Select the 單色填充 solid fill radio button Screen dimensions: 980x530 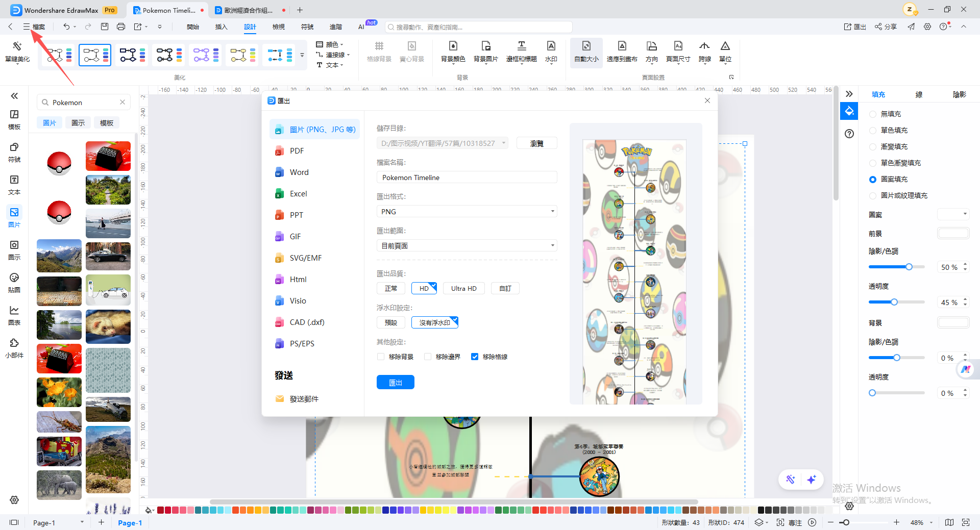pyautogui.click(x=873, y=131)
